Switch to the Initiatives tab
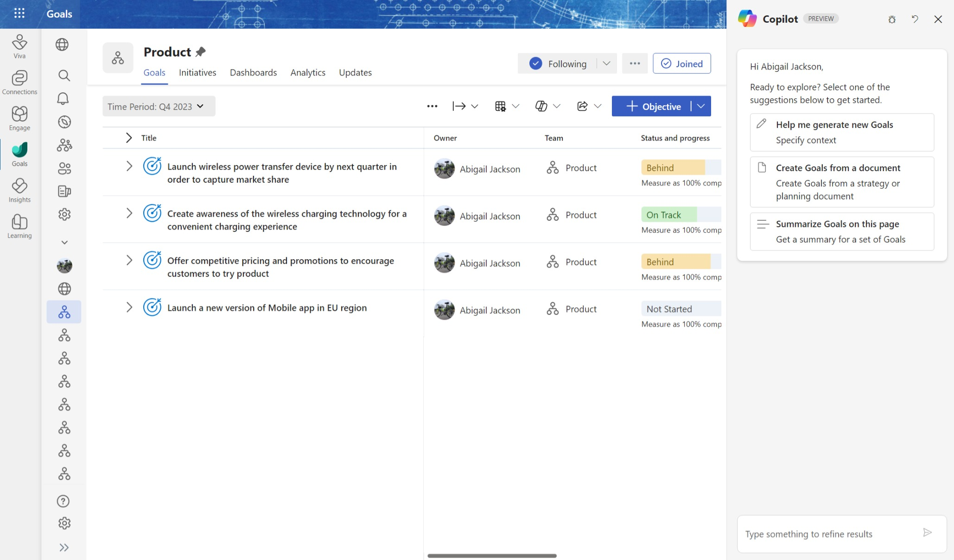954x560 pixels. [197, 72]
